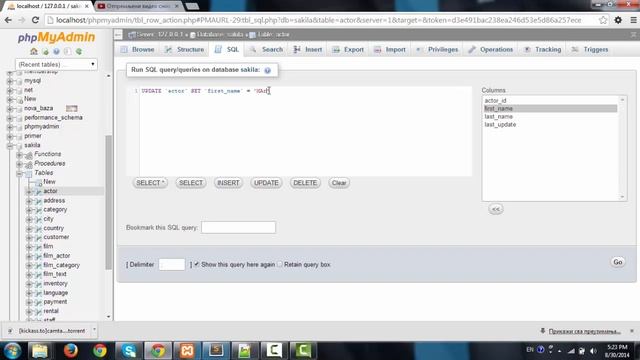Click the SQL tab icon

(218, 49)
